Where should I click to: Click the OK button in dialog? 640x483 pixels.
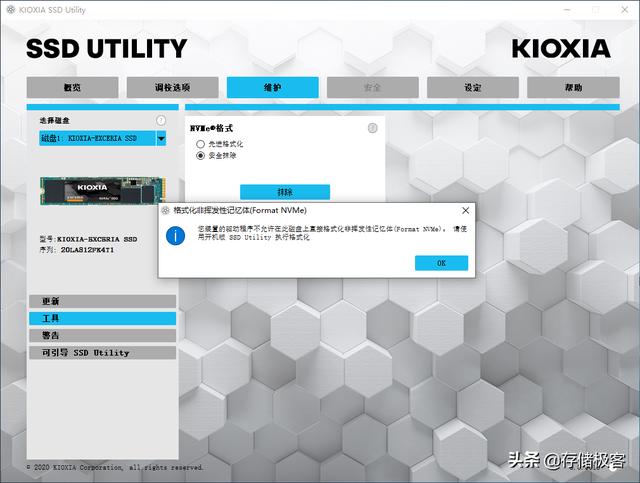click(441, 263)
